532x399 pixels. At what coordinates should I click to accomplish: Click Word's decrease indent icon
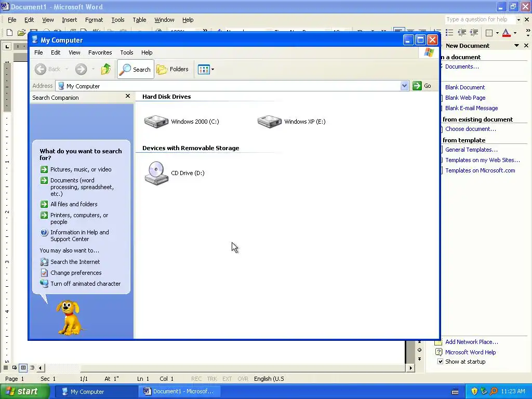coord(462,33)
